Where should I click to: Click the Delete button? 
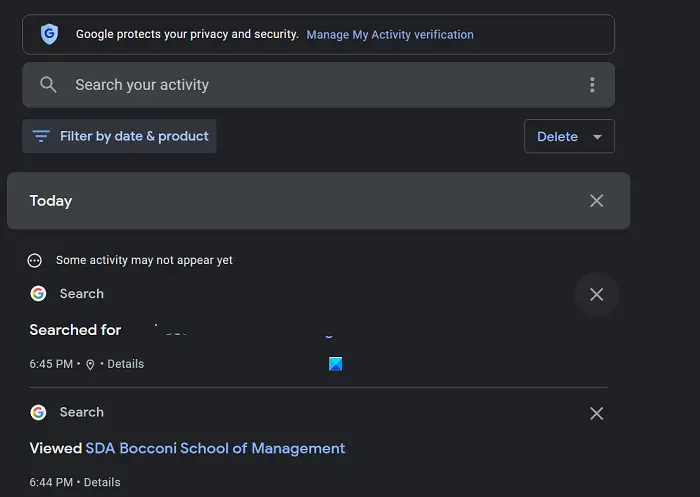pyautogui.click(x=569, y=136)
